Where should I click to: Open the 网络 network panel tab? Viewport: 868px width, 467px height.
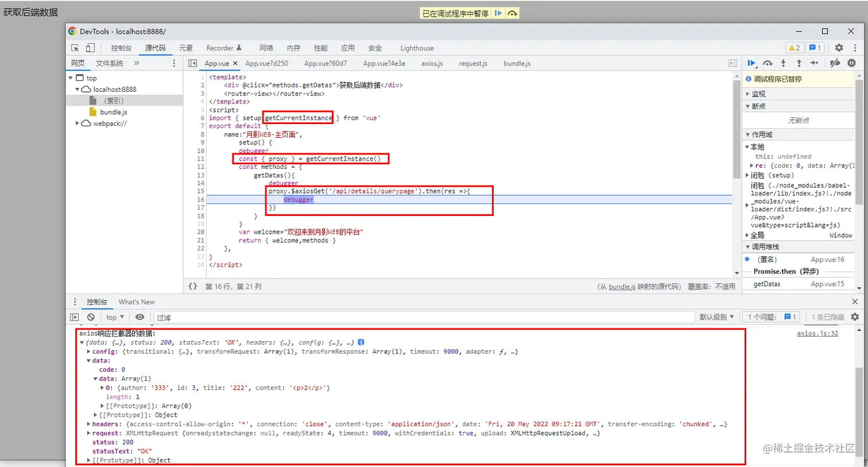point(266,48)
